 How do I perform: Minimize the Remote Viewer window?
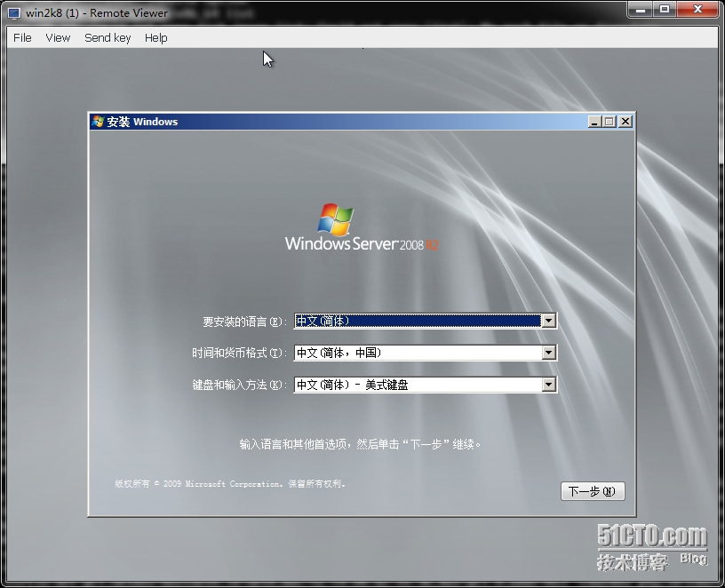641,10
